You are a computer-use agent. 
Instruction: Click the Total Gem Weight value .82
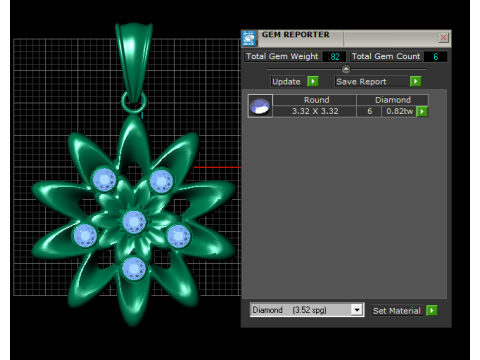coord(334,56)
